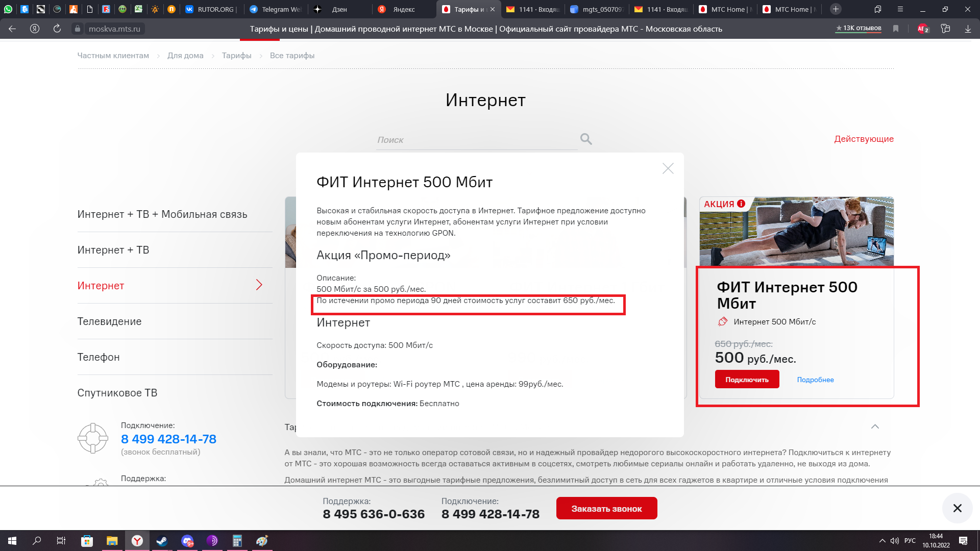Open Подробнее on ФИТ Интернет 500 card

click(815, 380)
